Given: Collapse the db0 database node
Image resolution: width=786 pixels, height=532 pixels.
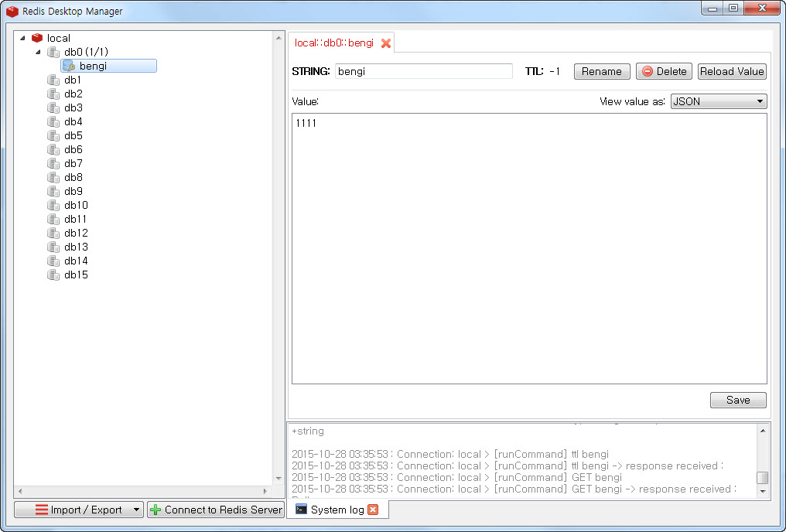Looking at the screenshot, I should [37, 52].
